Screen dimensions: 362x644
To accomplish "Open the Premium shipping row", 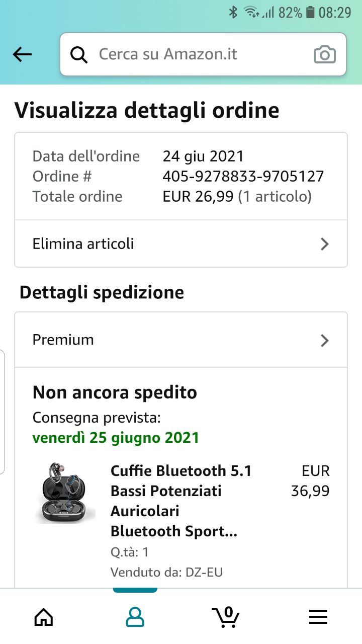I will tap(181, 340).
